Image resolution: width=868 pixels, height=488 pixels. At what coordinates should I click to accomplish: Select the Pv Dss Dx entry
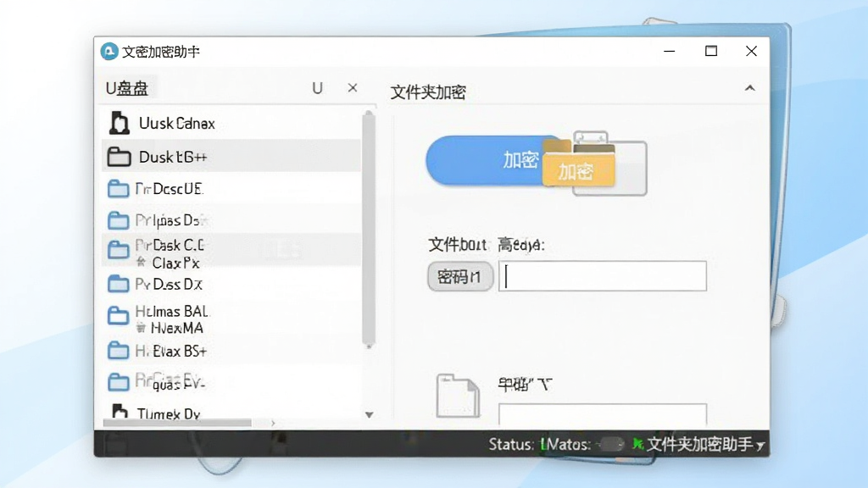point(169,285)
